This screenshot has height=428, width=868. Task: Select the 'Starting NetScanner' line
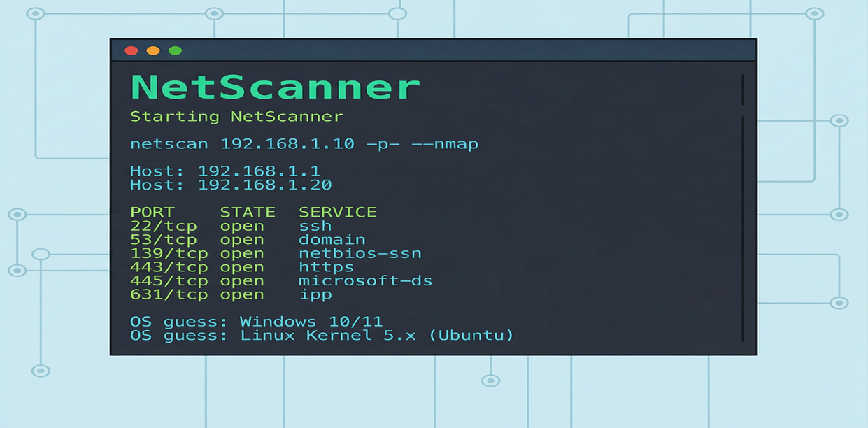point(236,117)
